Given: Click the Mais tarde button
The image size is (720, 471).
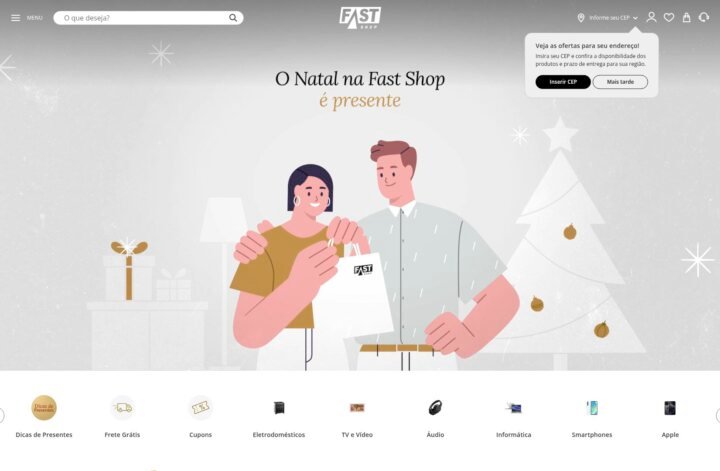Looking at the screenshot, I should click(x=620, y=82).
